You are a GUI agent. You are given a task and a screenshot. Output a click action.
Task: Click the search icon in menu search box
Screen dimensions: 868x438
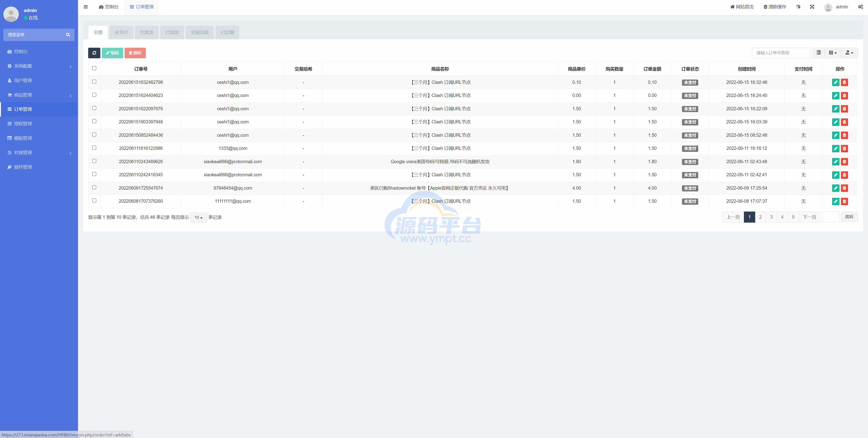[68, 35]
